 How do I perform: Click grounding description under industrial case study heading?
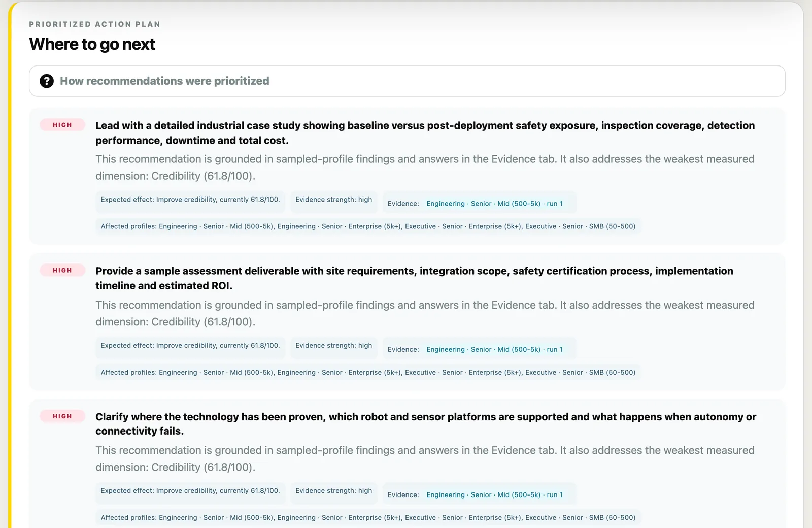point(425,168)
